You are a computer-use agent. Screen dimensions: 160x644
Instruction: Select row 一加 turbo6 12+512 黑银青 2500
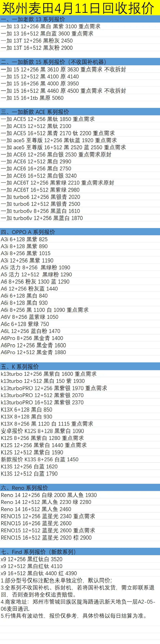click(80, 204)
